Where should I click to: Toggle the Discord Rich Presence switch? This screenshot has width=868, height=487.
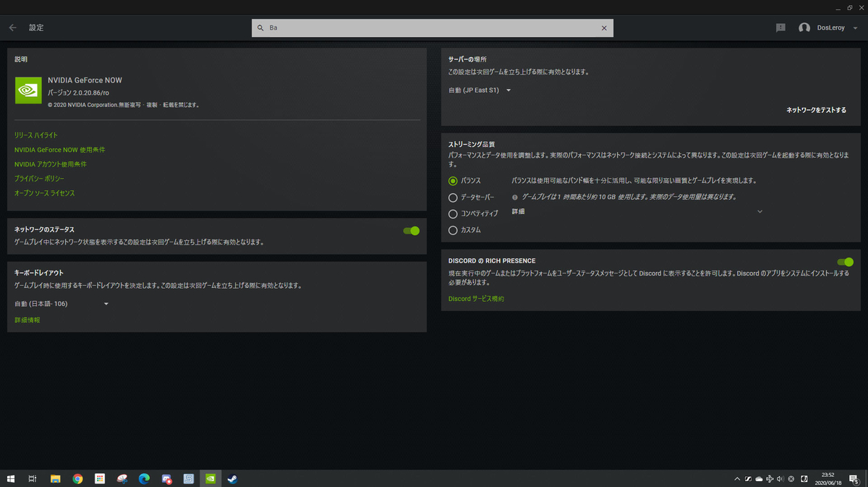(x=845, y=262)
